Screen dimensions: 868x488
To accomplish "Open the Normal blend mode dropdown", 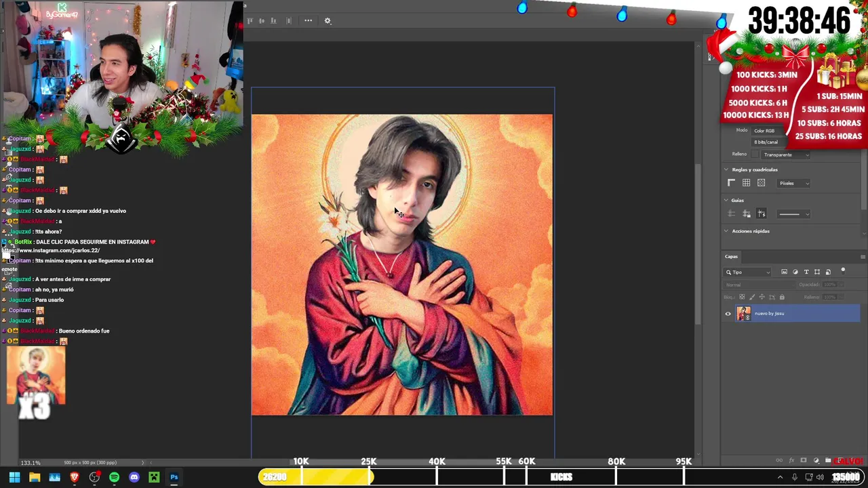I will (x=759, y=285).
